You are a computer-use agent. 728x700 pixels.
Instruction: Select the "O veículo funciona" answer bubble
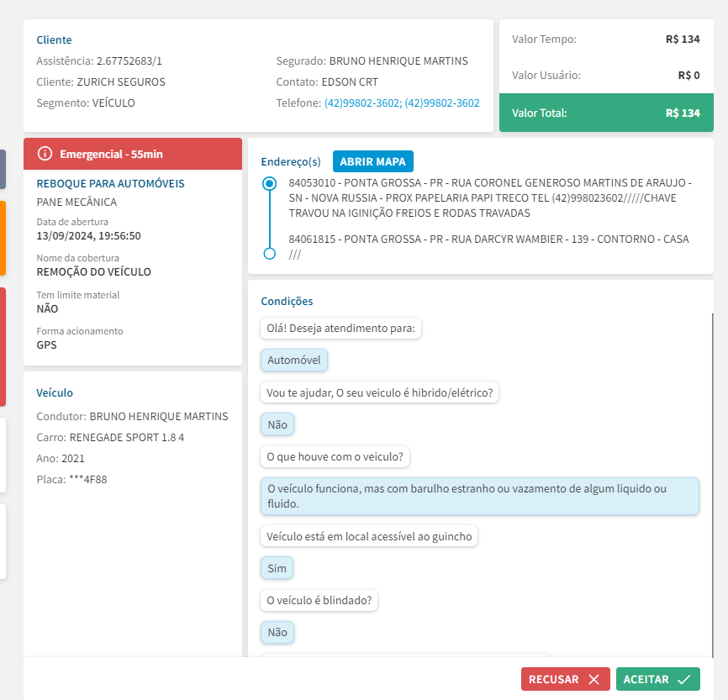[x=479, y=496]
